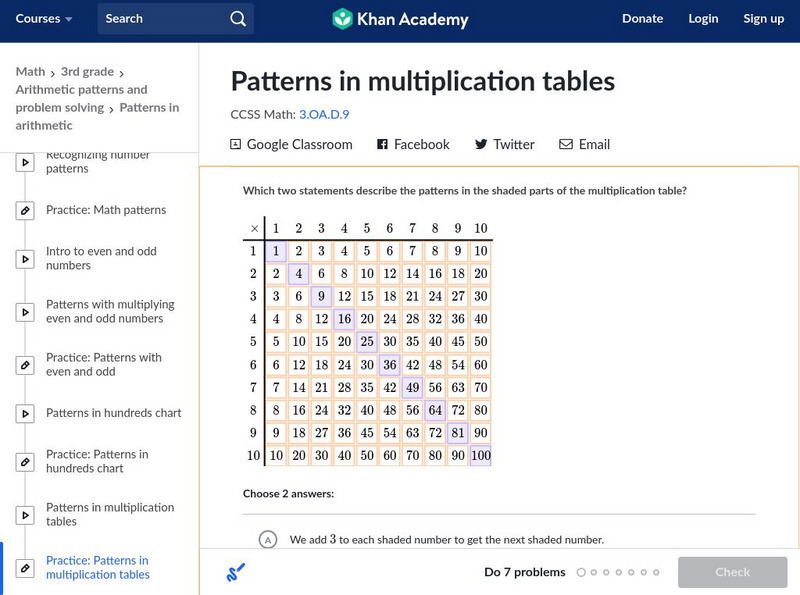Click the Donate link
This screenshot has height=595, width=800.
point(642,19)
